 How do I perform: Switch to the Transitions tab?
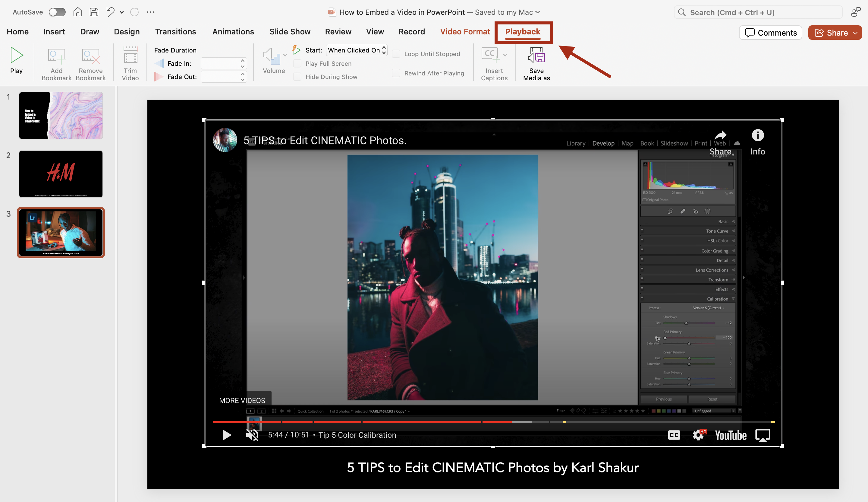[175, 32]
